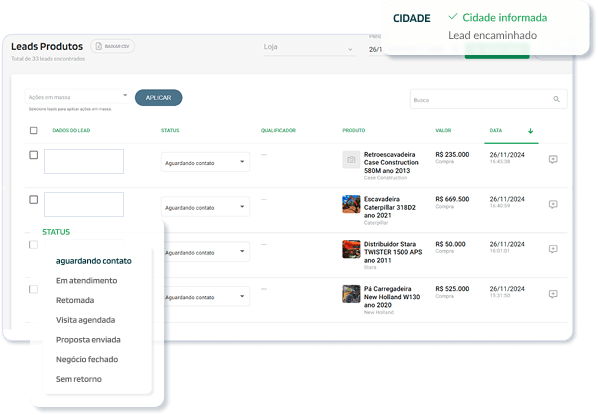This screenshot has height=415, width=598.
Task: Click the APLICAR button
Action: 158,98
